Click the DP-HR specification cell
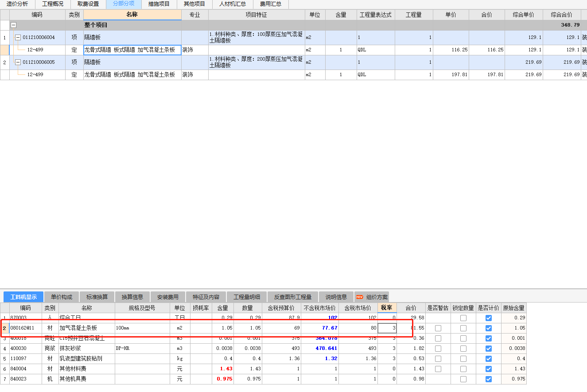 click(x=142, y=349)
